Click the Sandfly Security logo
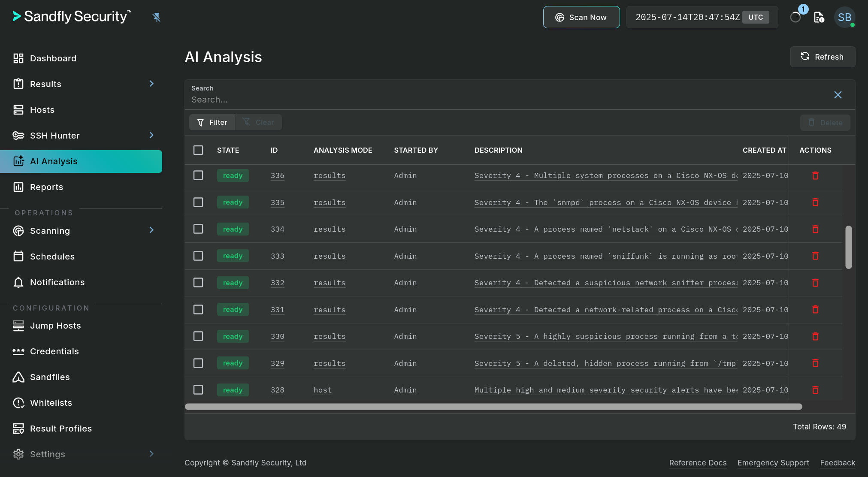868x477 pixels. click(x=72, y=16)
